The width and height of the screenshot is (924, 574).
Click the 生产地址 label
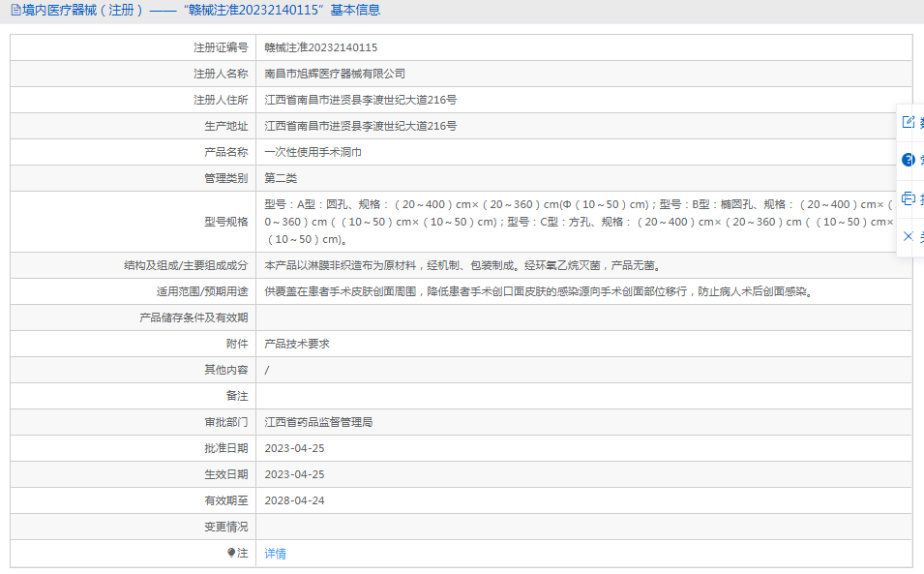click(226, 126)
